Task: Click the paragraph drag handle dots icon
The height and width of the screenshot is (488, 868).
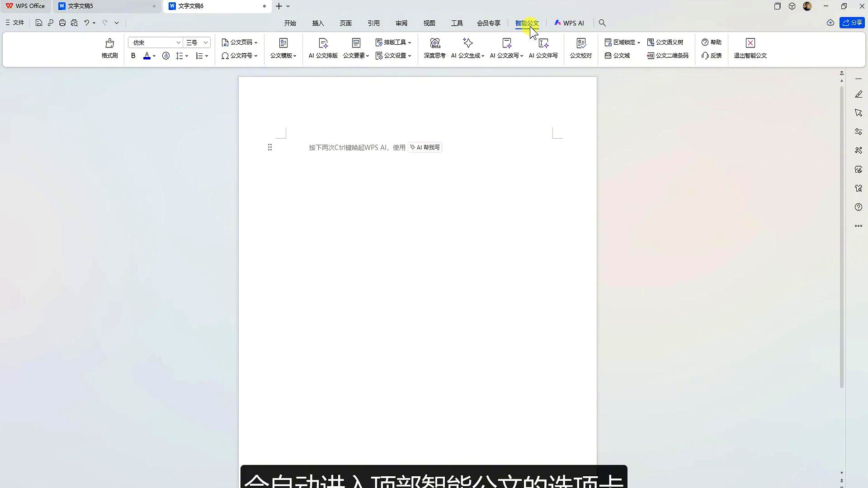Action: [x=270, y=147]
